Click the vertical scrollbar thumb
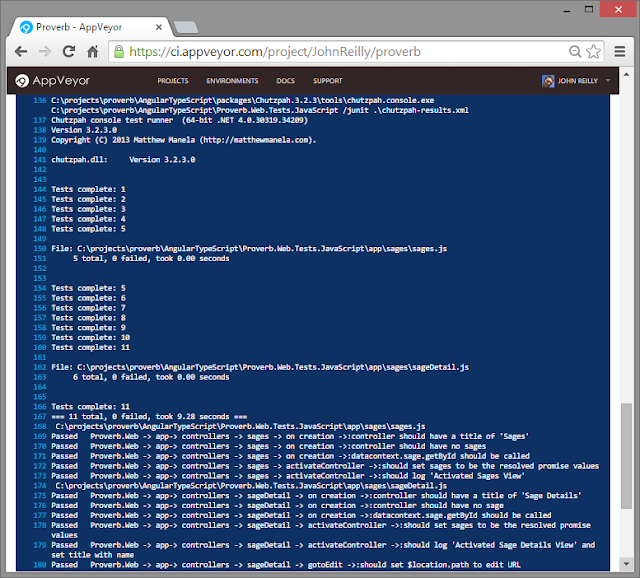 pyautogui.click(x=626, y=456)
